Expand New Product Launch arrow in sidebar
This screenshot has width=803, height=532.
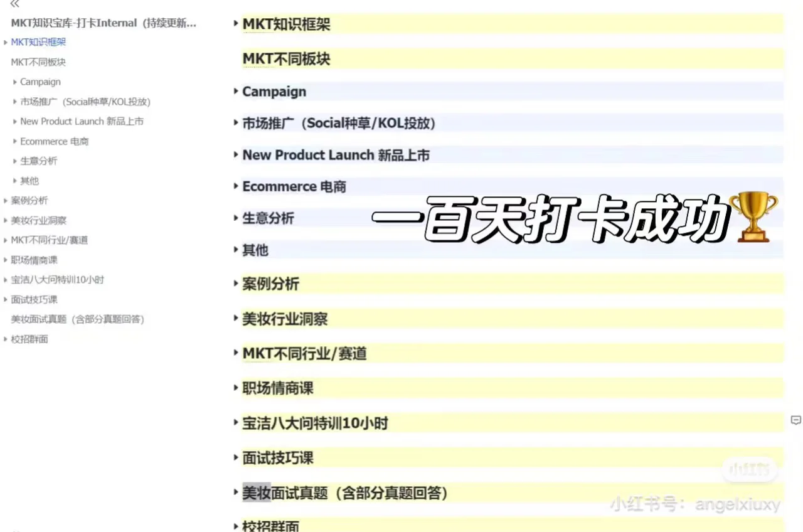[15, 122]
